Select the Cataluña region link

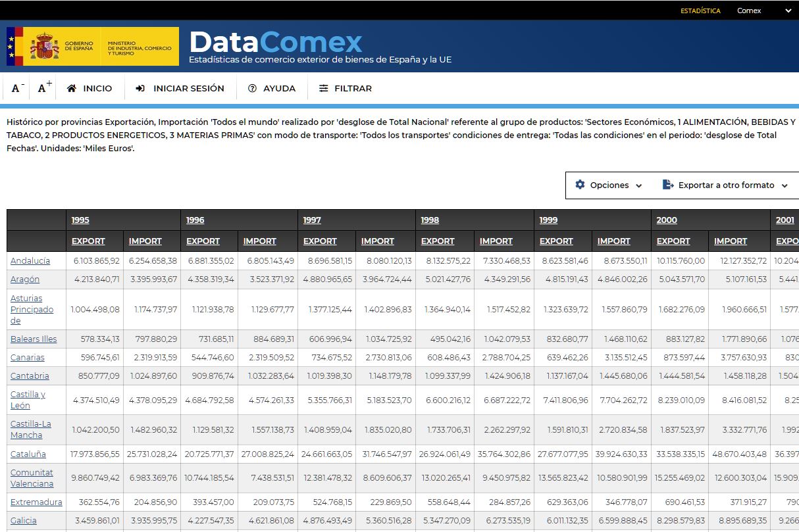coord(28,453)
